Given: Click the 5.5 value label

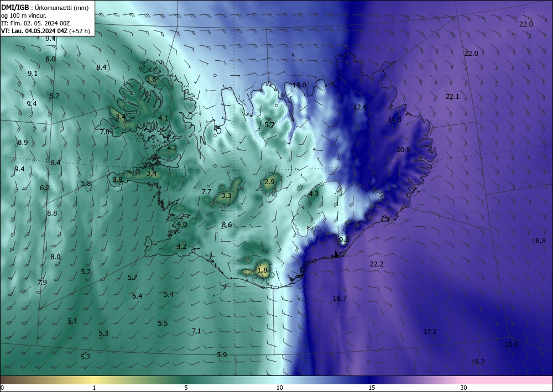Looking at the screenshot, I should pyautogui.click(x=163, y=323).
